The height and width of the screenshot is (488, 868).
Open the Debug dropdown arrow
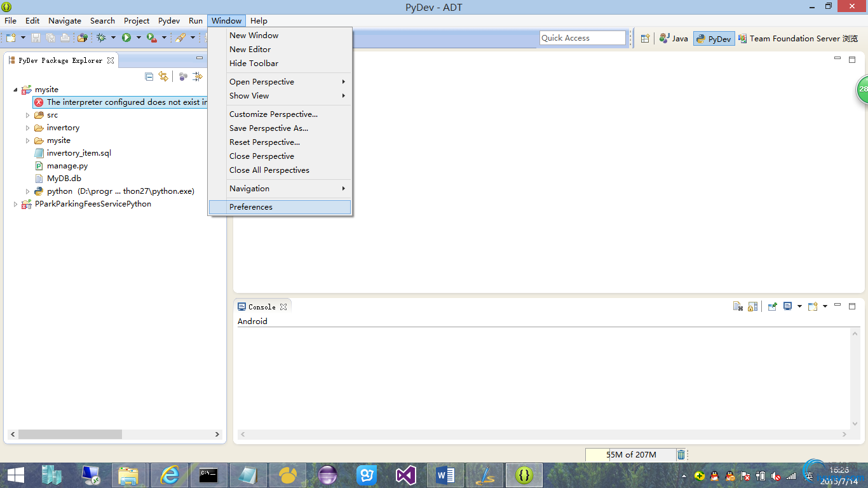point(114,38)
